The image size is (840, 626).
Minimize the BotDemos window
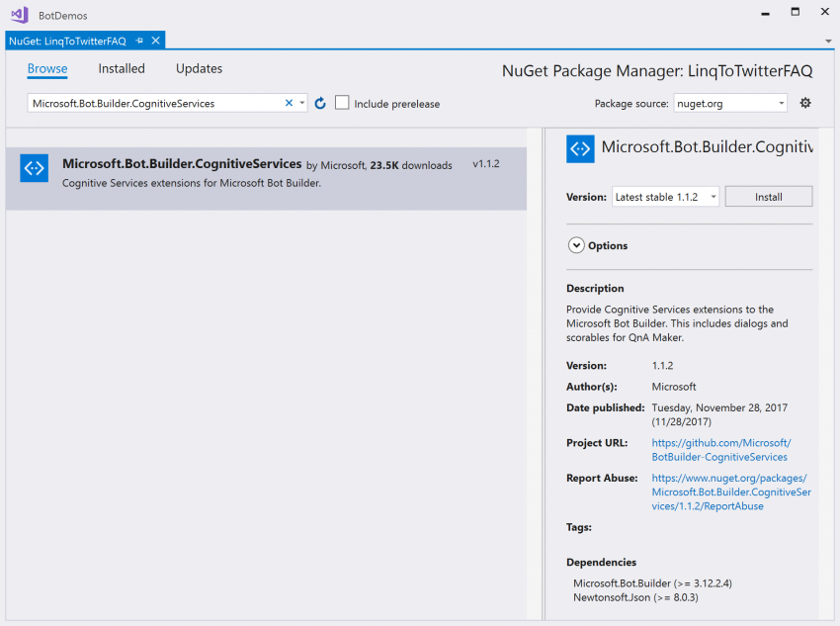[766, 13]
